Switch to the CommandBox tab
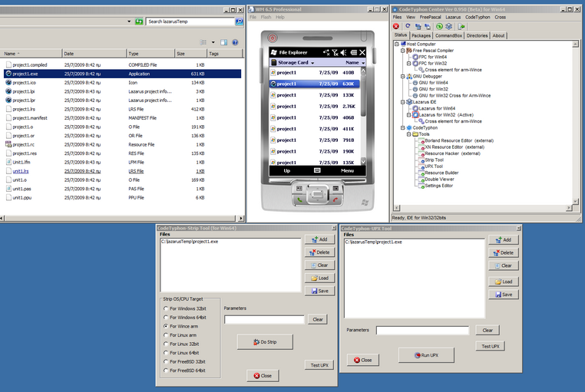The image size is (585, 392). click(x=448, y=35)
